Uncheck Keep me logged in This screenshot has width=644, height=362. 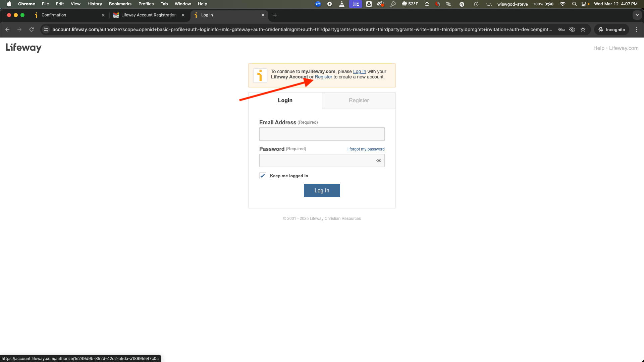(262, 176)
